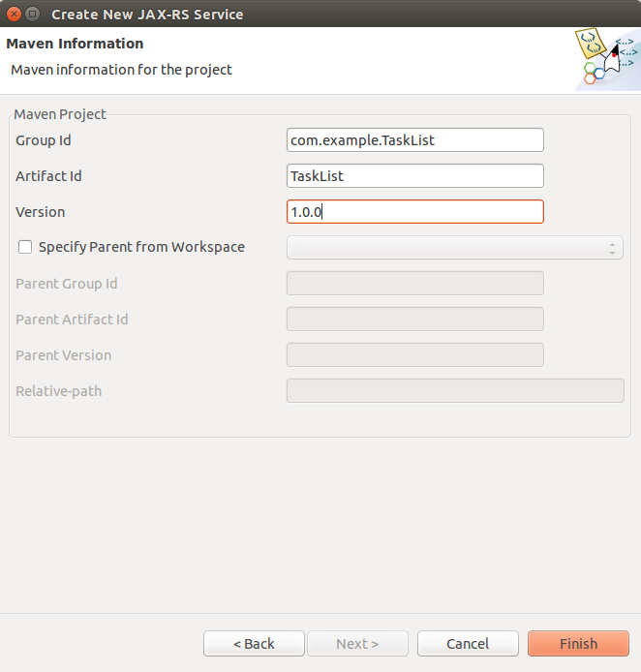Click the Maven Information heading
Screen dimensions: 641x672
point(75,44)
